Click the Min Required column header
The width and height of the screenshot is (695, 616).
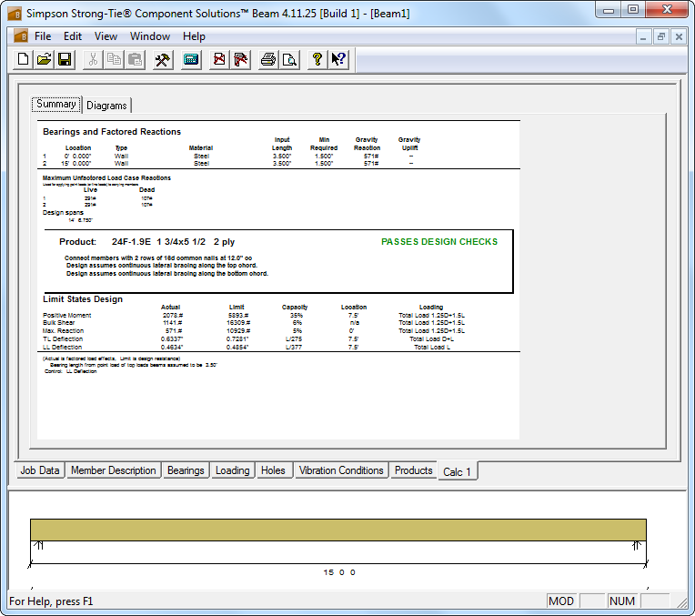pyautogui.click(x=324, y=144)
